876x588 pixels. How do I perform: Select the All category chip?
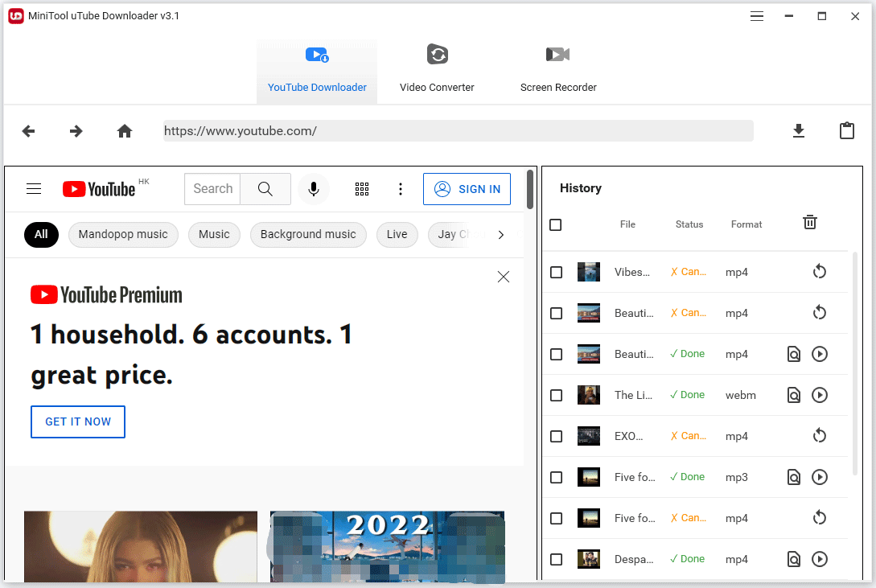41,235
